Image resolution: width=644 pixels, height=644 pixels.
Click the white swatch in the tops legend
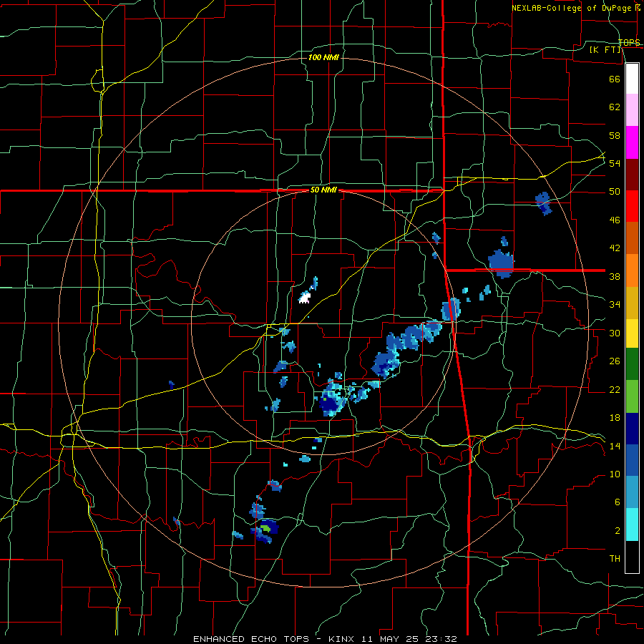(632, 79)
